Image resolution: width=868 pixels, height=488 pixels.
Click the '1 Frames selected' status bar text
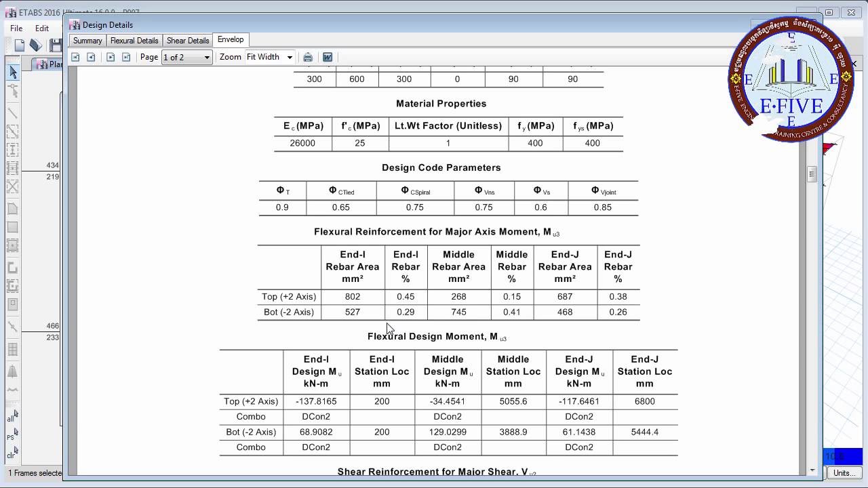tap(35, 473)
